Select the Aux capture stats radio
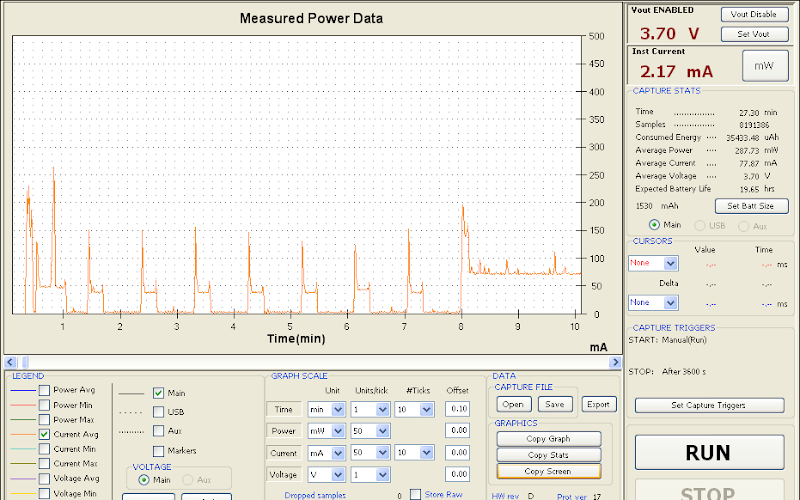Viewport: 800px width, 500px height. [x=744, y=226]
